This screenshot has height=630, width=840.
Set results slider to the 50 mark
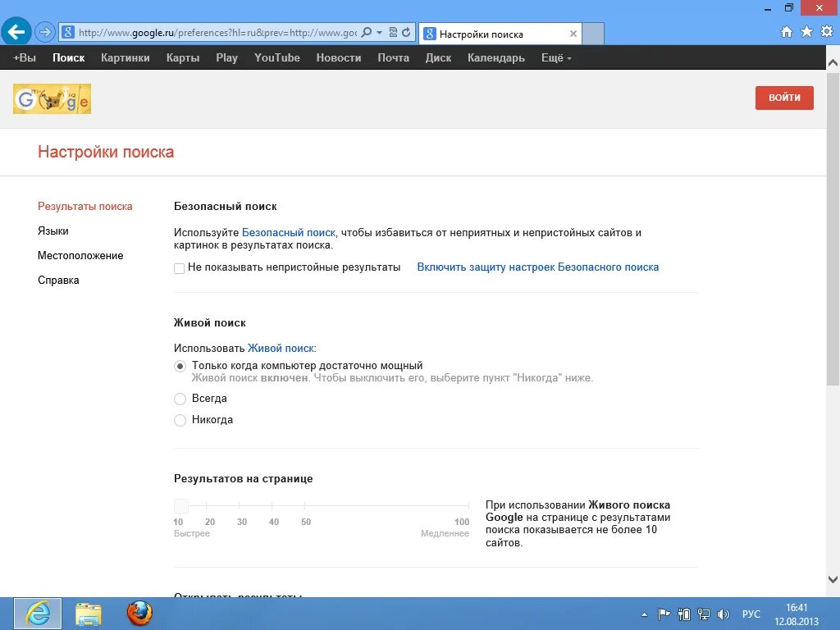[305, 505]
